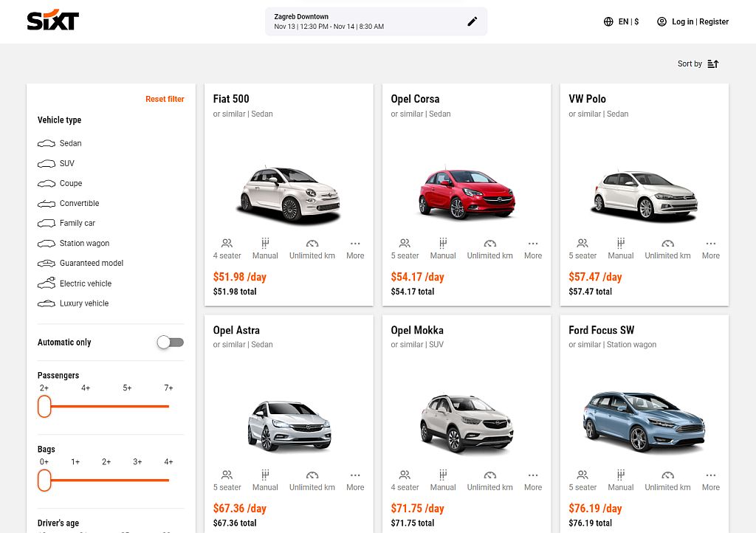
Task: Click the pencil icon to edit rental details
Action: tap(472, 21)
